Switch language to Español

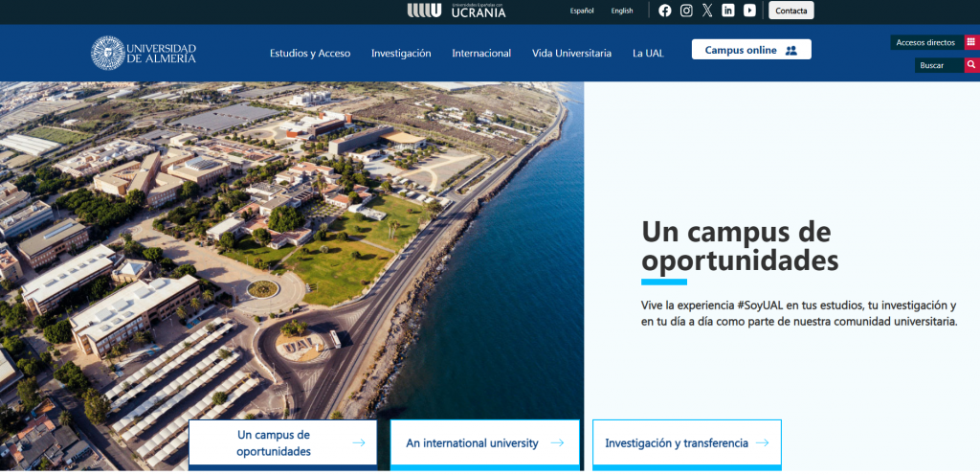tap(582, 11)
